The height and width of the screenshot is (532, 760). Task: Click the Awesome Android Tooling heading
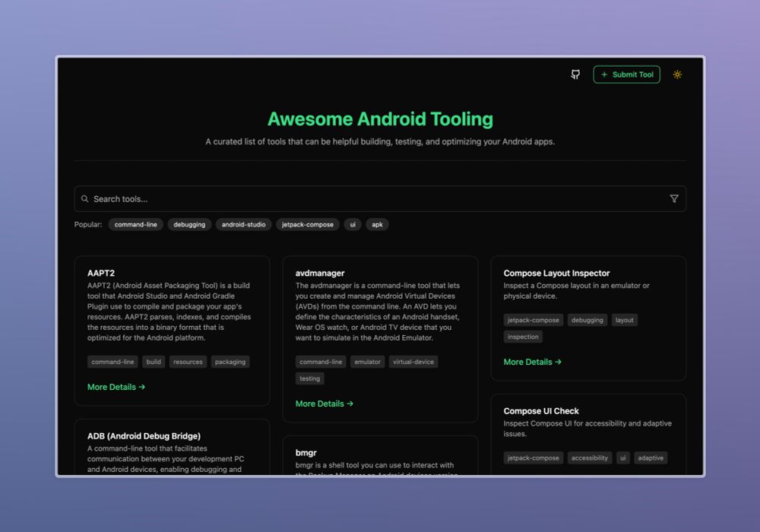pyautogui.click(x=380, y=119)
